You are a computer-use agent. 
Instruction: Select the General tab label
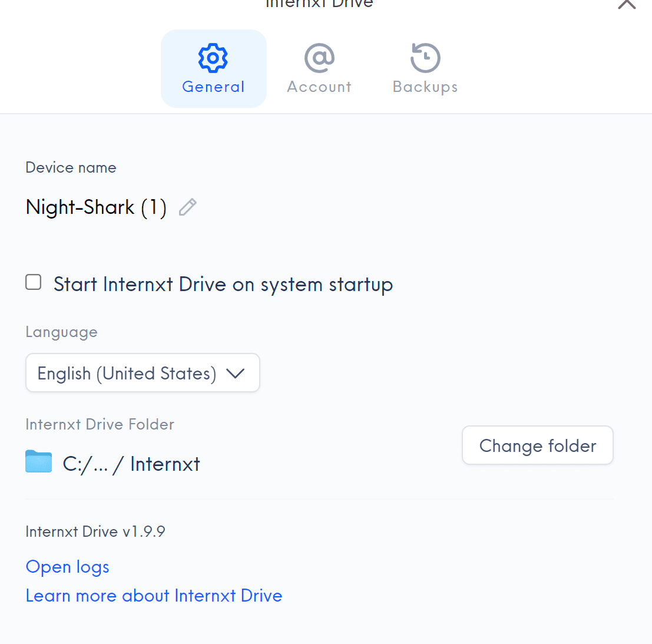click(213, 87)
